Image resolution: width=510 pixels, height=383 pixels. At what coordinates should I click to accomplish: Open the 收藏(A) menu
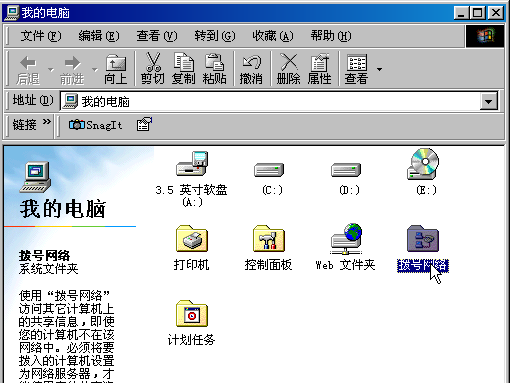(x=273, y=36)
